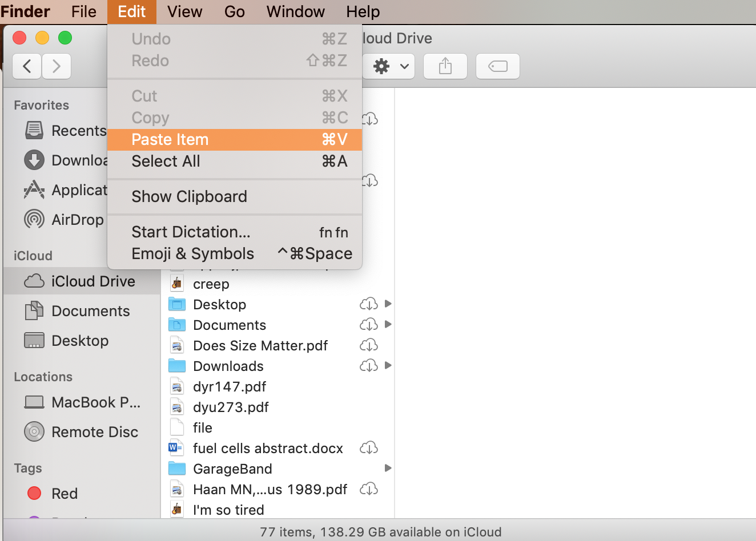The width and height of the screenshot is (756, 541).
Task: Select the I'm so tired file name
Action: click(228, 510)
